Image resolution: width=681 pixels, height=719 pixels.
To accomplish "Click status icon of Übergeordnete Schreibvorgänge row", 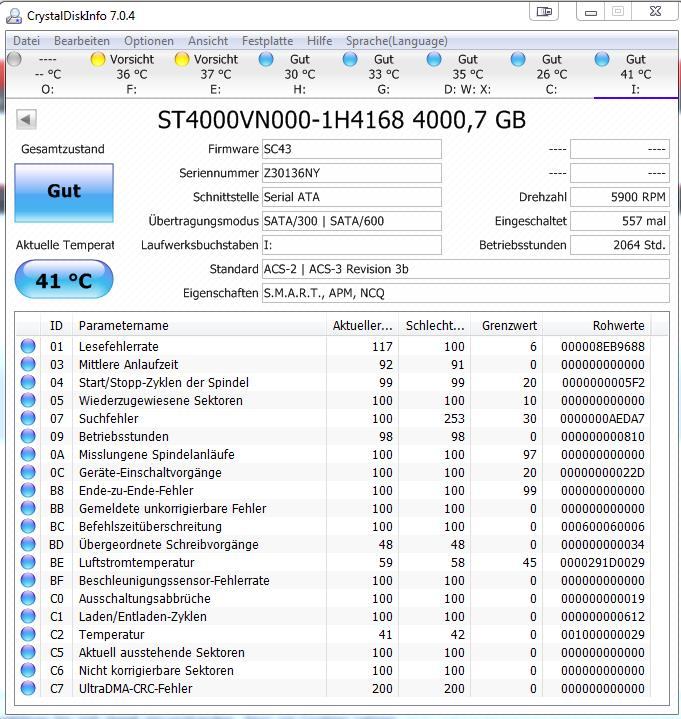I will pos(28,544).
